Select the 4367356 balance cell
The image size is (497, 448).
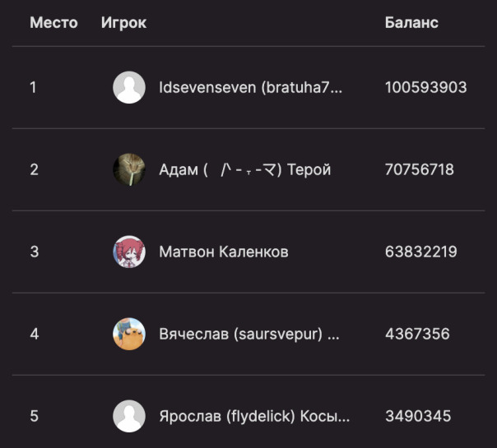pyautogui.click(x=417, y=334)
